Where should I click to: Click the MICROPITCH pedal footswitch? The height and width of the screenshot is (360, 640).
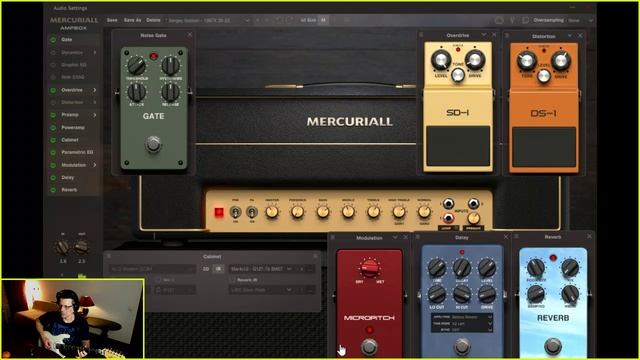coord(369,347)
